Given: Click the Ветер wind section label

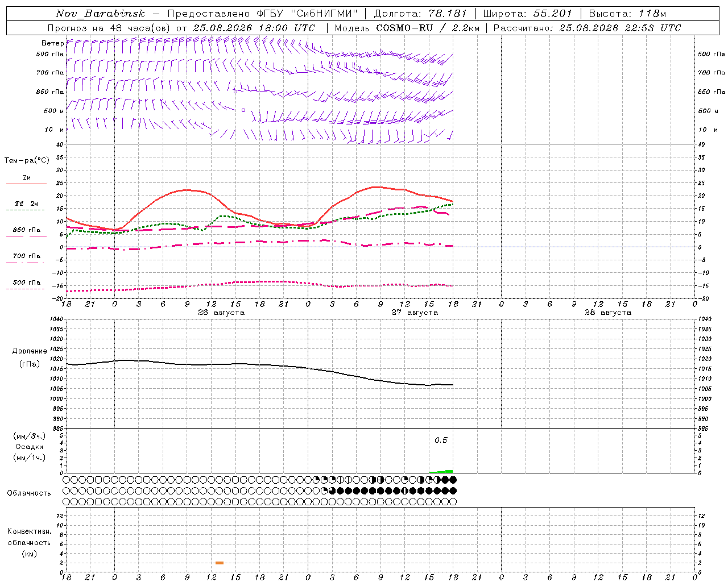Looking at the screenshot, I should pyautogui.click(x=52, y=43).
